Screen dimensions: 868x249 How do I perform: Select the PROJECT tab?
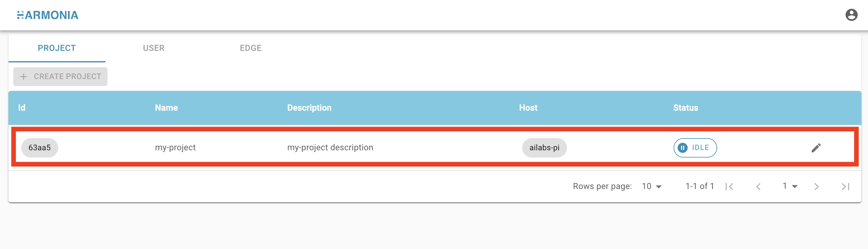[x=57, y=48]
